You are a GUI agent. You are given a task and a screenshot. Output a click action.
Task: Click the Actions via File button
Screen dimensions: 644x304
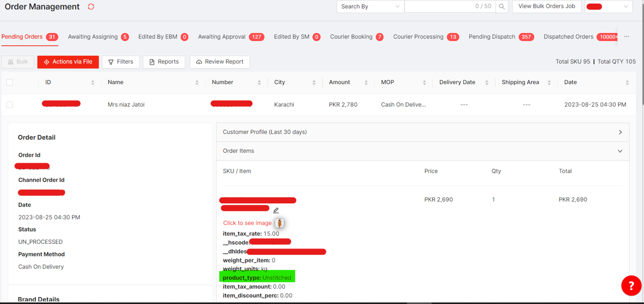click(68, 62)
